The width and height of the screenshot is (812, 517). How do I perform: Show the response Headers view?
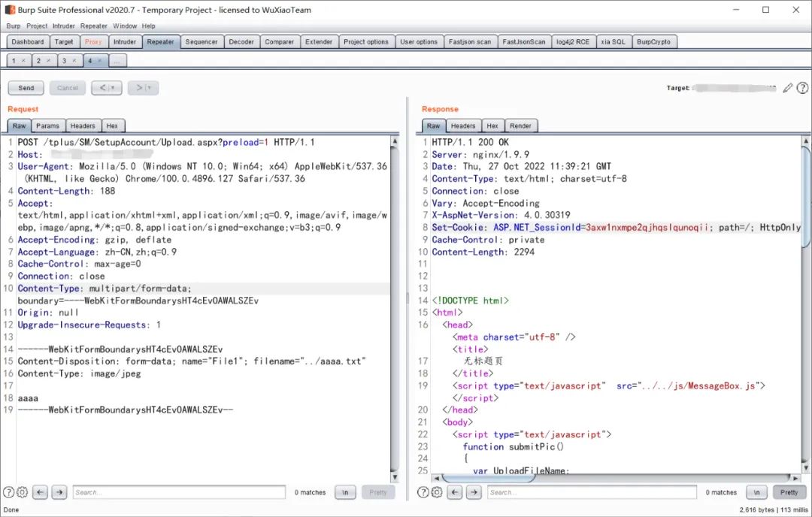(463, 125)
